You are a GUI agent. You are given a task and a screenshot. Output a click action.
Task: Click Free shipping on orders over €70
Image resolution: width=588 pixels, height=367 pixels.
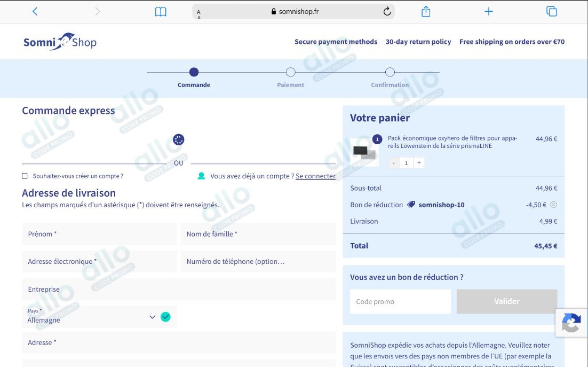point(512,42)
